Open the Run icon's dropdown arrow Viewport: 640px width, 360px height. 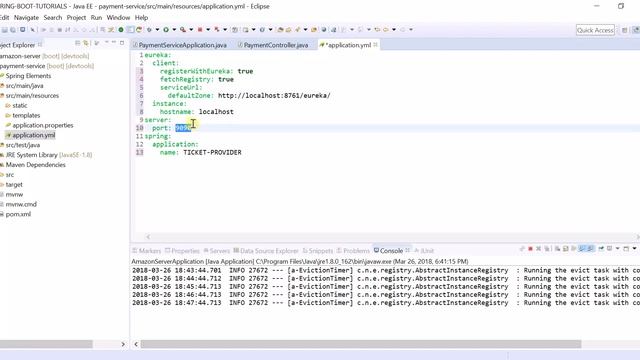point(174,30)
